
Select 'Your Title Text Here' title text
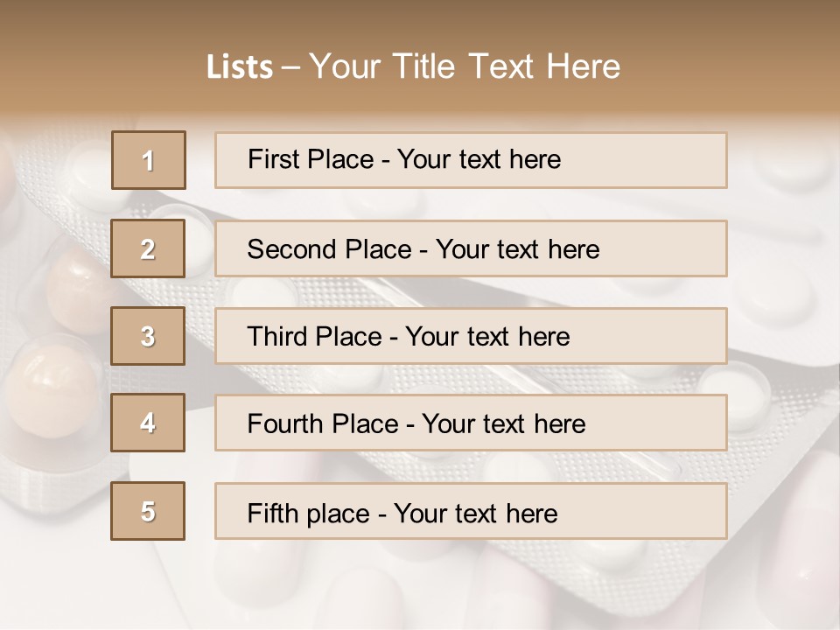[x=465, y=66]
